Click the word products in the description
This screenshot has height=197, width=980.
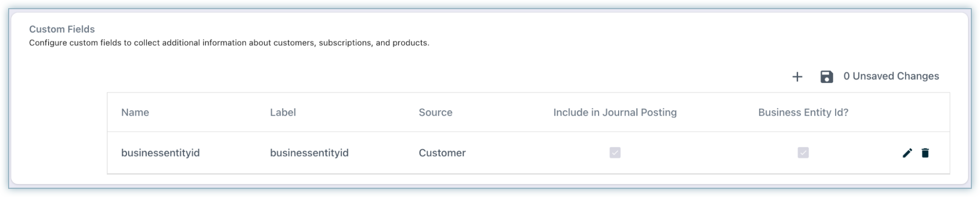pyautogui.click(x=409, y=43)
